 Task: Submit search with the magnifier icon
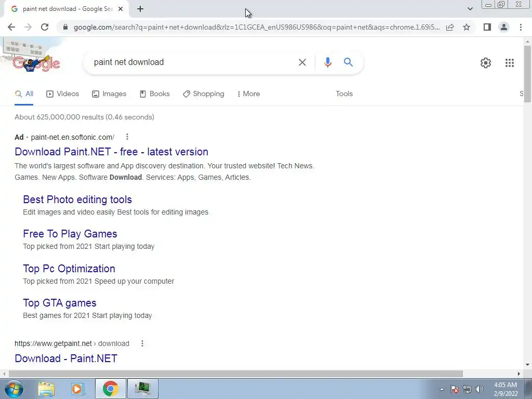click(348, 62)
